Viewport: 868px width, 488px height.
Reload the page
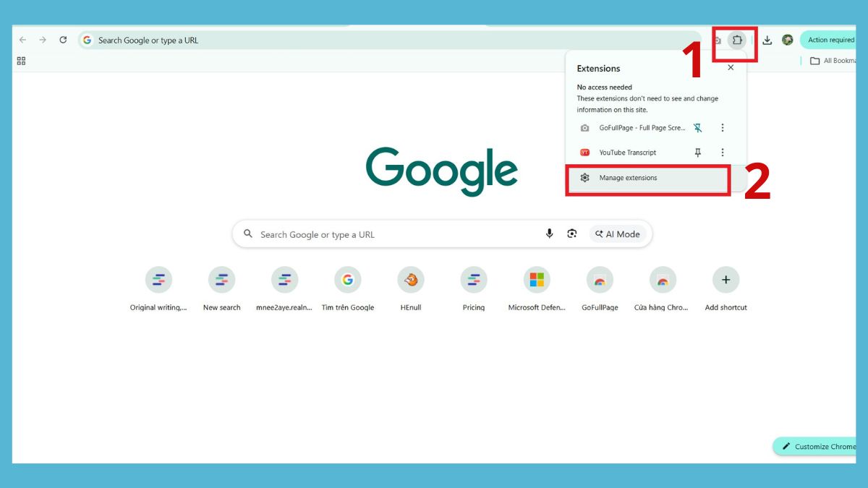tap(63, 40)
